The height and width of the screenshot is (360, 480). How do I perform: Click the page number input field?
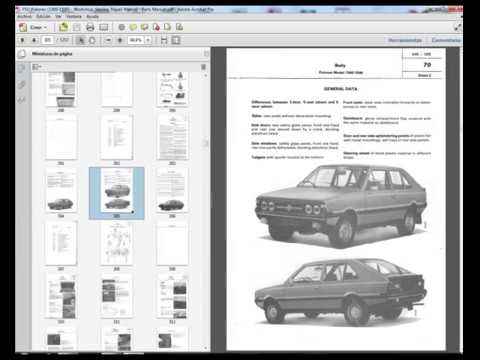click(x=48, y=40)
